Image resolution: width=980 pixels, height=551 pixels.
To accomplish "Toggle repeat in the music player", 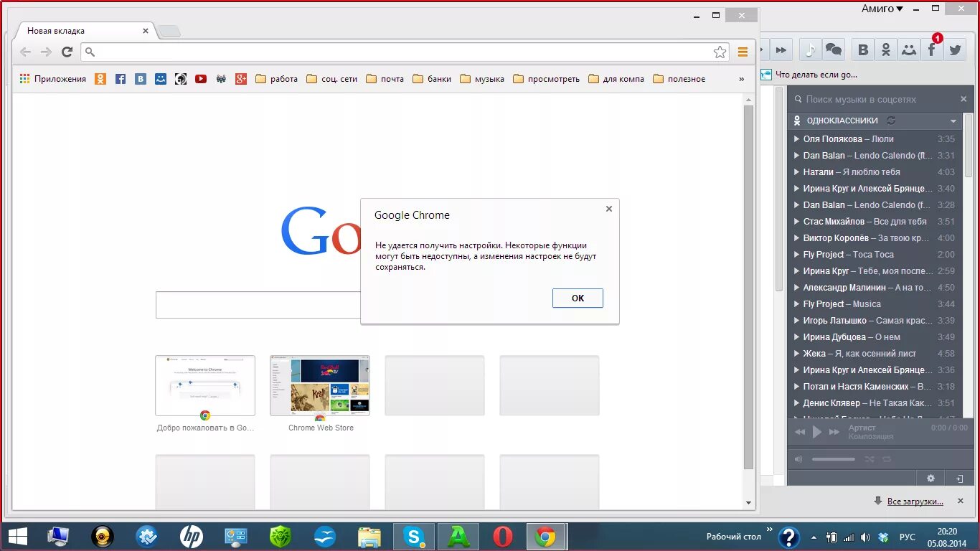I will [x=887, y=459].
